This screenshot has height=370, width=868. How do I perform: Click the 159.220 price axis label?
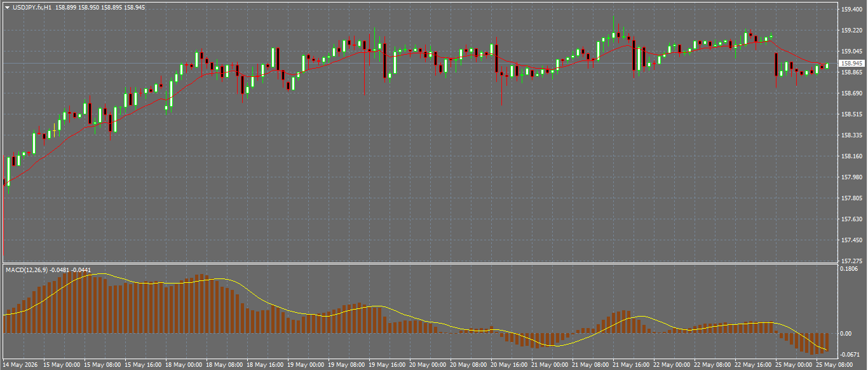[851, 31]
